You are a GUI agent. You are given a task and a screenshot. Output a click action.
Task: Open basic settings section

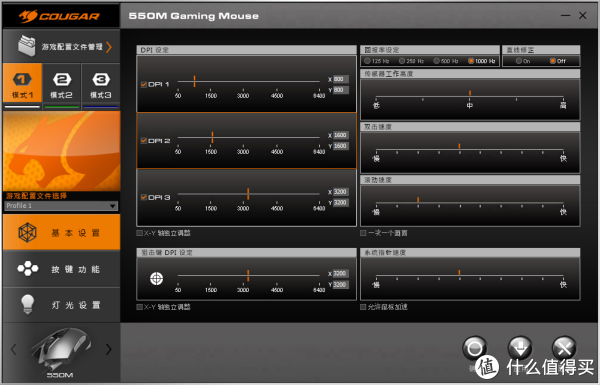point(62,232)
